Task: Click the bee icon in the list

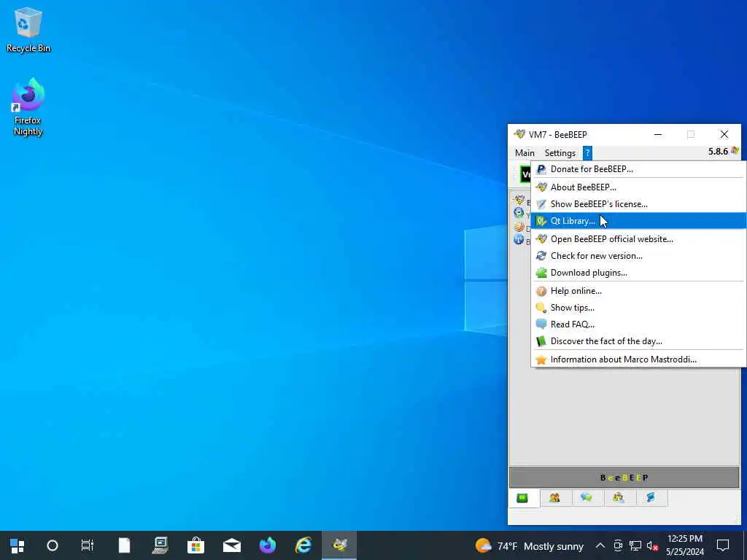Action: coord(519,200)
